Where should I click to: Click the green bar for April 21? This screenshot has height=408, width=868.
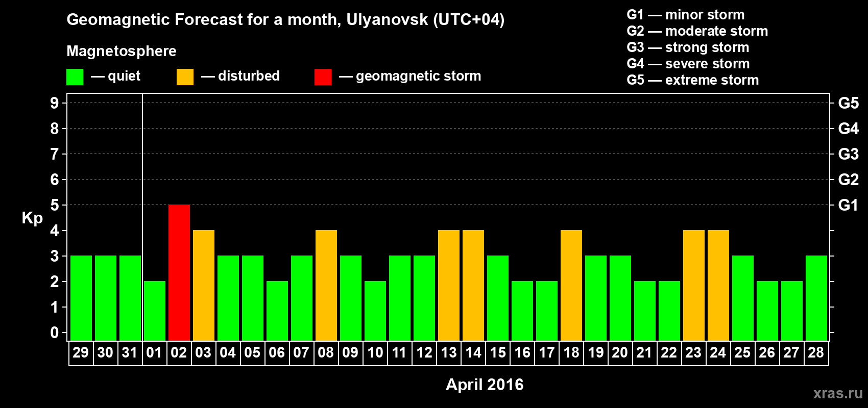(x=645, y=311)
